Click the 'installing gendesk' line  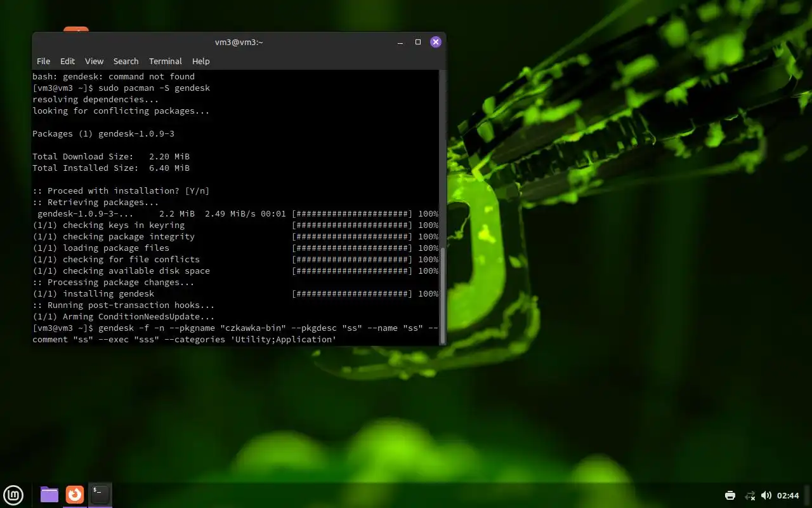point(235,293)
